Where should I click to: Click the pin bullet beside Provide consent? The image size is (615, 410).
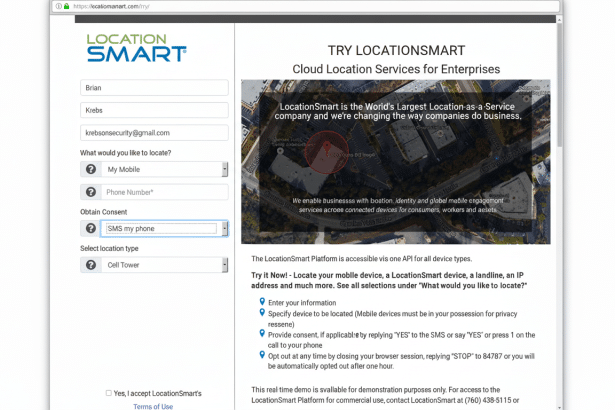point(262,333)
